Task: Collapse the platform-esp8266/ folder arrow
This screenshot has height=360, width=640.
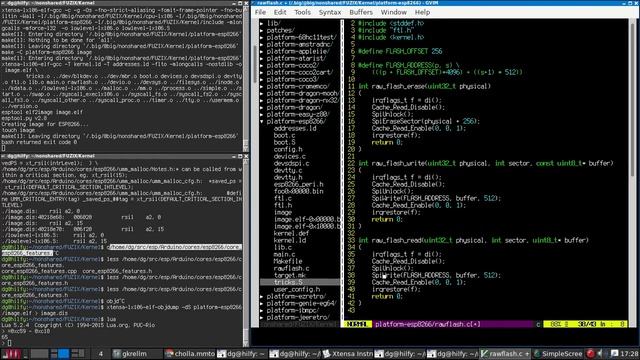Action: coord(262,122)
